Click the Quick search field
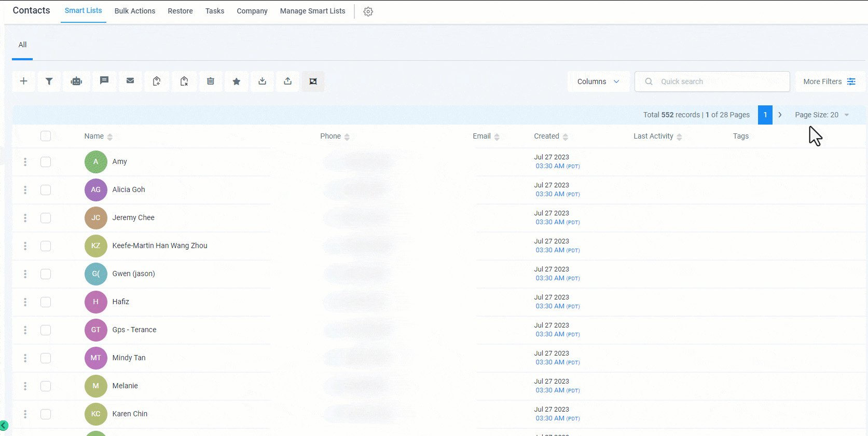The height and width of the screenshot is (436, 868). [712, 81]
